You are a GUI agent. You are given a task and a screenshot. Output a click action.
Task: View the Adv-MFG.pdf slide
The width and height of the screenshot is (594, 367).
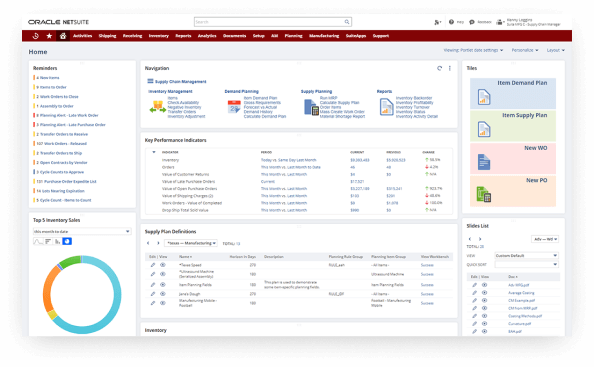tap(484, 285)
